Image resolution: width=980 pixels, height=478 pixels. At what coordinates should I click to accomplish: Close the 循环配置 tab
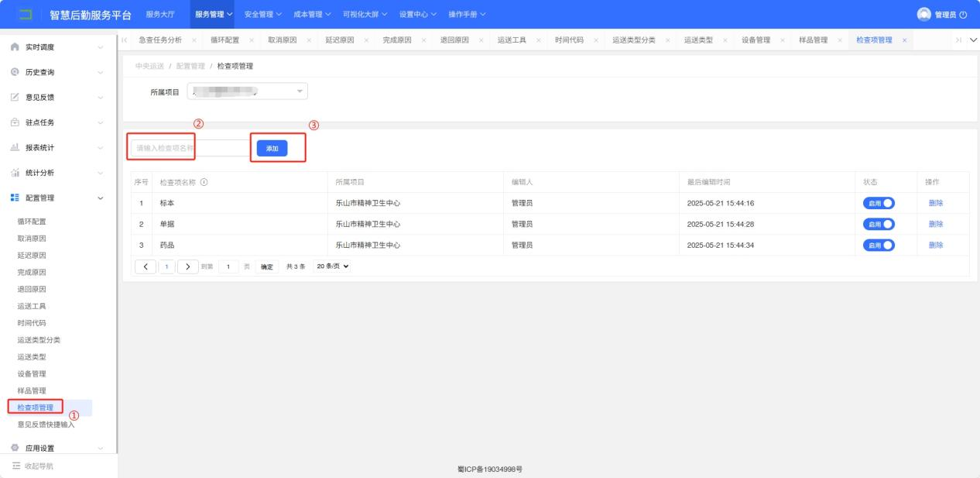[252, 40]
